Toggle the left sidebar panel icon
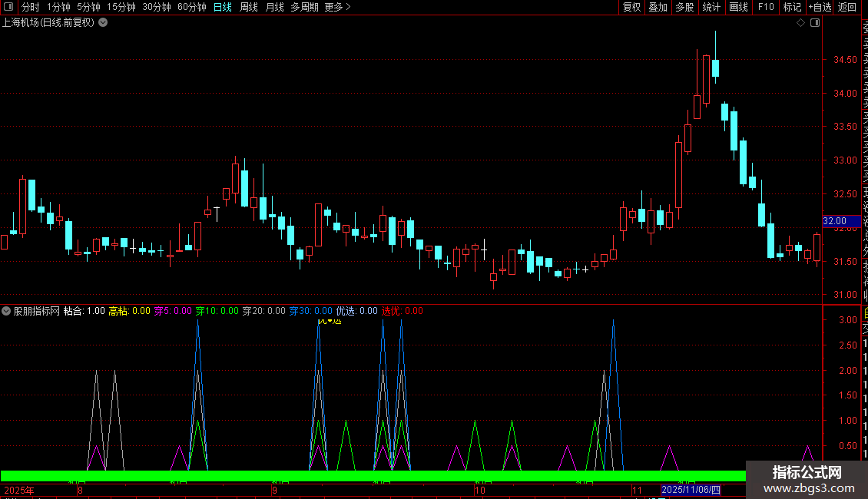The height and width of the screenshot is (499, 868). pos(8,7)
